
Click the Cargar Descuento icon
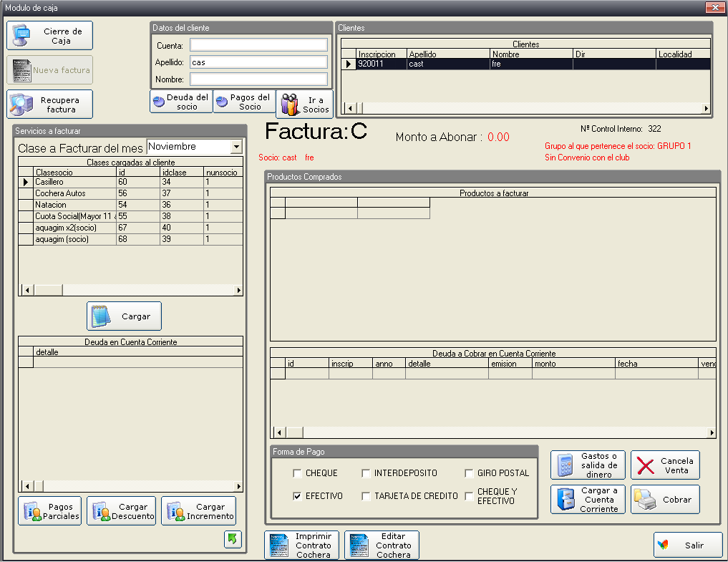pyautogui.click(x=101, y=511)
